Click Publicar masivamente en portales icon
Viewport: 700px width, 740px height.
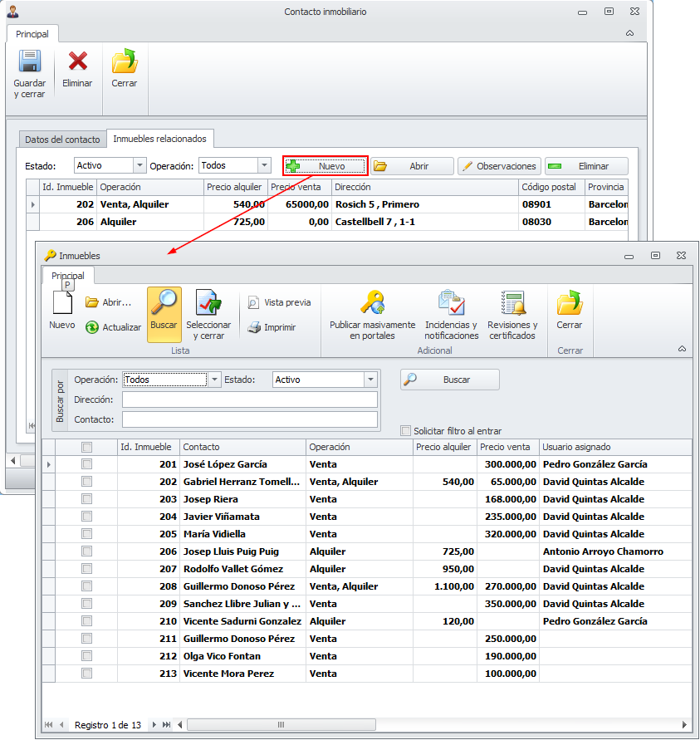point(372,303)
